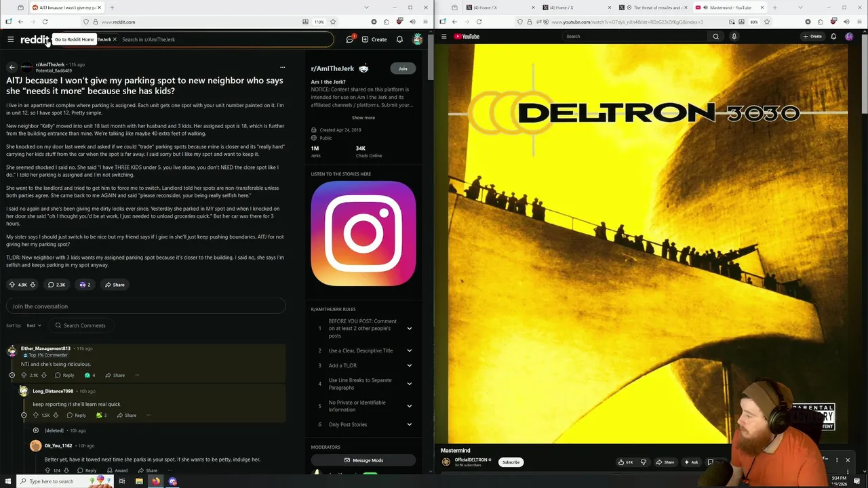
Task: Select the Mastermind - YouTube tab
Action: 730,7
